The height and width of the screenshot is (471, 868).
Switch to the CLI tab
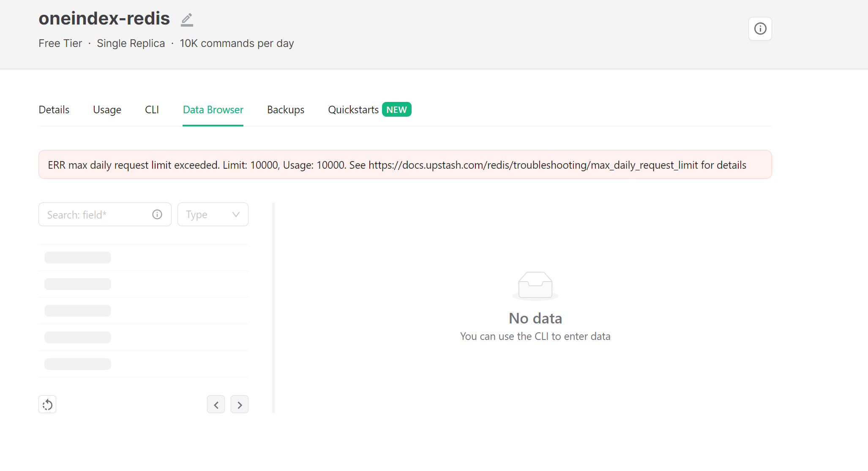coord(152,110)
